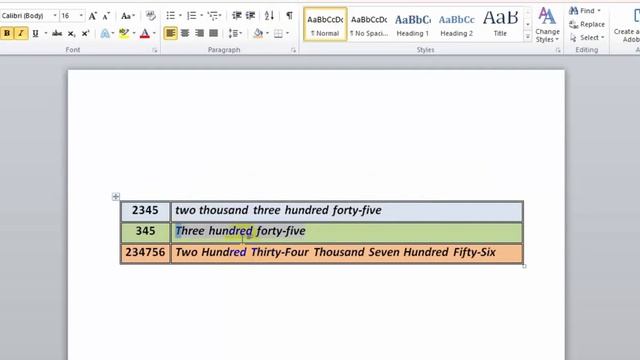Click the Find button
This screenshot has width=640, height=360.
tap(584, 11)
